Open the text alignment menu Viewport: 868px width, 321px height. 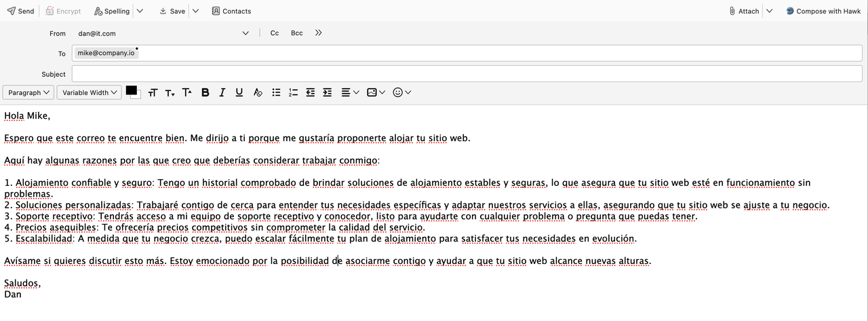tap(350, 92)
